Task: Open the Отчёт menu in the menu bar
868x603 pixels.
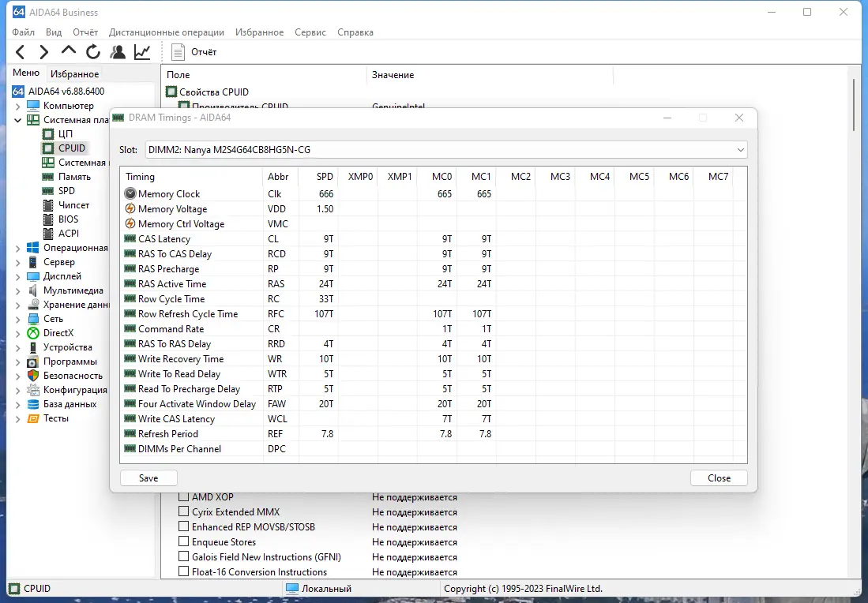Action: 85,32
